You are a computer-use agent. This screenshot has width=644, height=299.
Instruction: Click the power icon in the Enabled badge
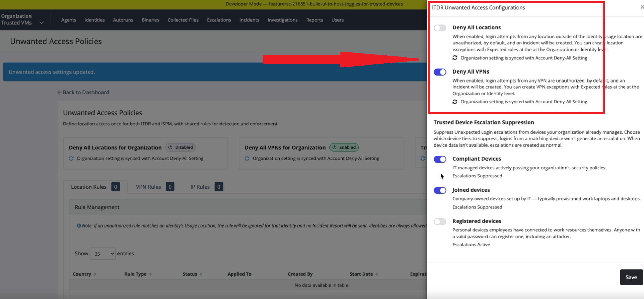click(x=334, y=147)
